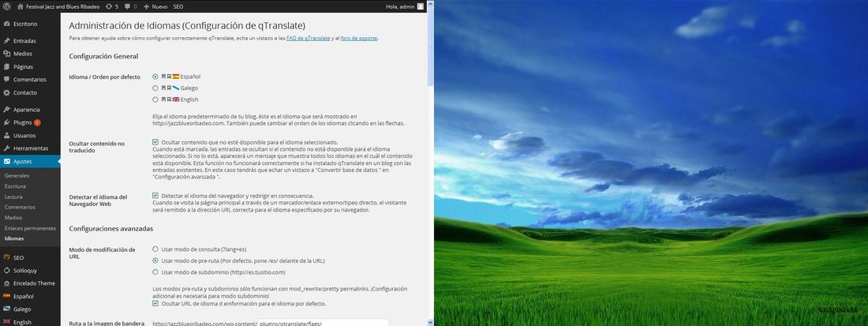The image size is (868, 326).
Task: Click the Soliloquy icon in sidebar
Action: click(6, 270)
